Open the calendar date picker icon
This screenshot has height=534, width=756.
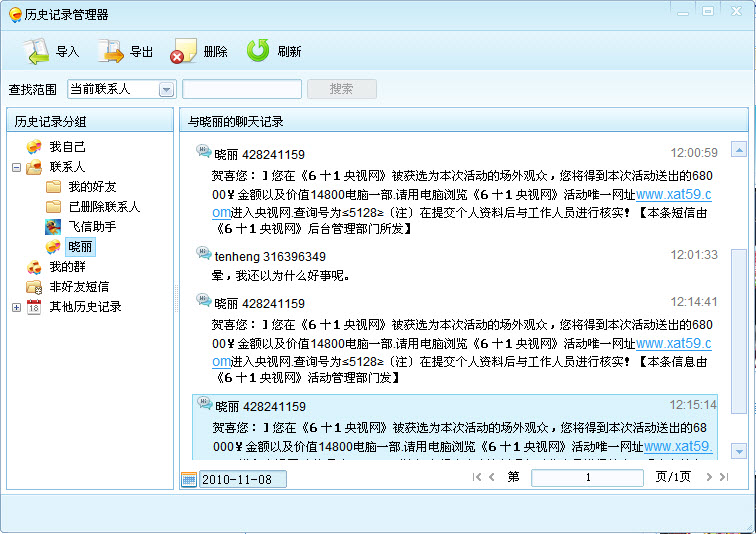click(x=189, y=479)
